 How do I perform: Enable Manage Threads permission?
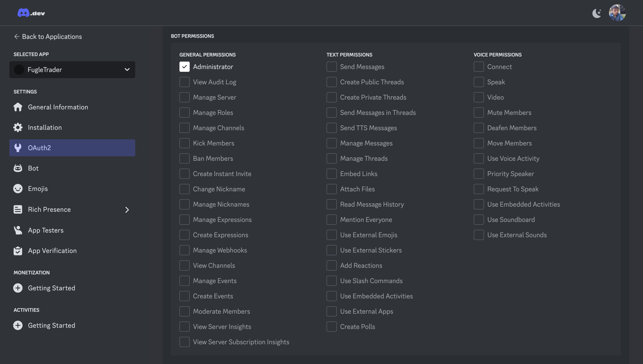[332, 158]
